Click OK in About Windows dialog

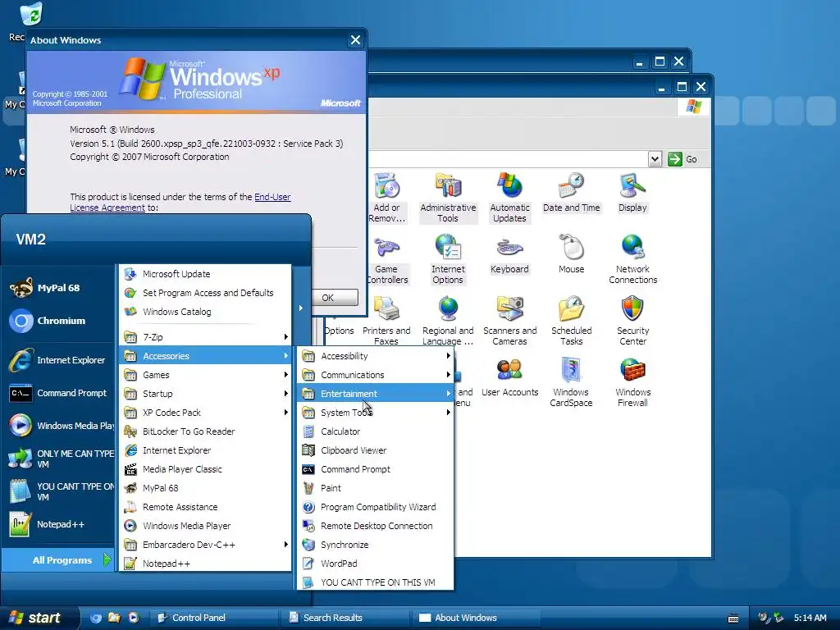click(328, 298)
